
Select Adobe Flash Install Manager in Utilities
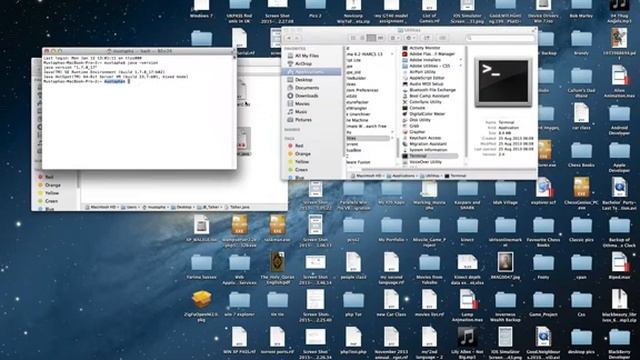pyautogui.click(x=428, y=54)
